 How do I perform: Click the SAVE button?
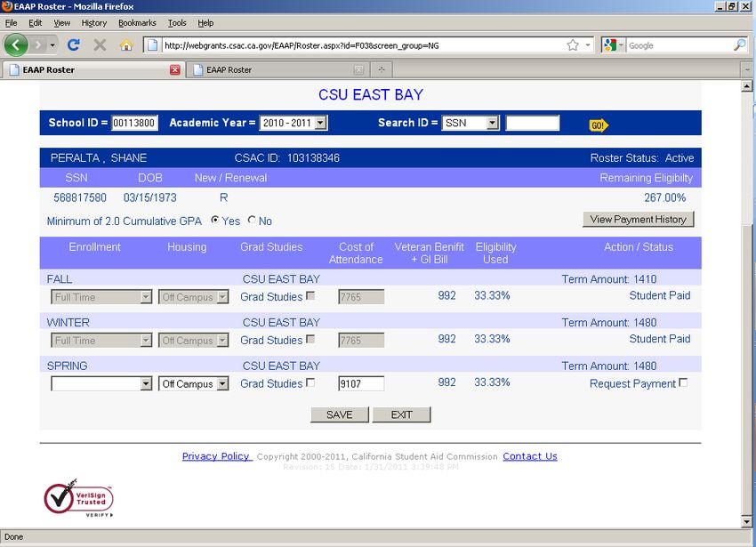coord(340,414)
